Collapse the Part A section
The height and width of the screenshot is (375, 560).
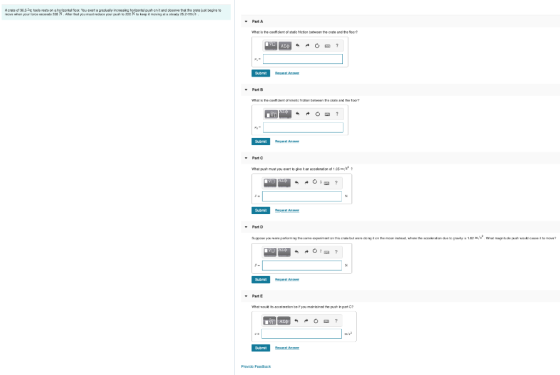click(246, 21)
